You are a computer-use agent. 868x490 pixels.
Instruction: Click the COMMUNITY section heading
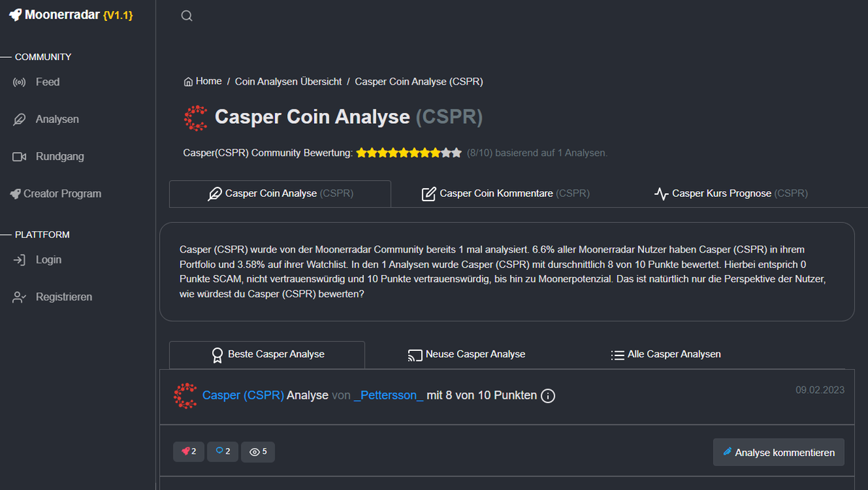(x=43, y=57)
